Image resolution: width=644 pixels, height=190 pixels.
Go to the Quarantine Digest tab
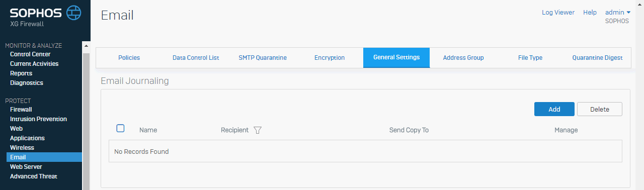point(597,58)
